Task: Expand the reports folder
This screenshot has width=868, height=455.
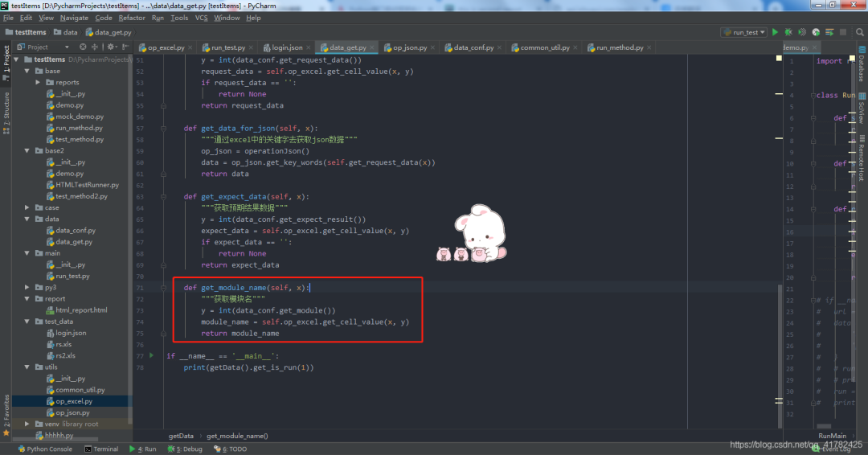Action: coord(38,82)
